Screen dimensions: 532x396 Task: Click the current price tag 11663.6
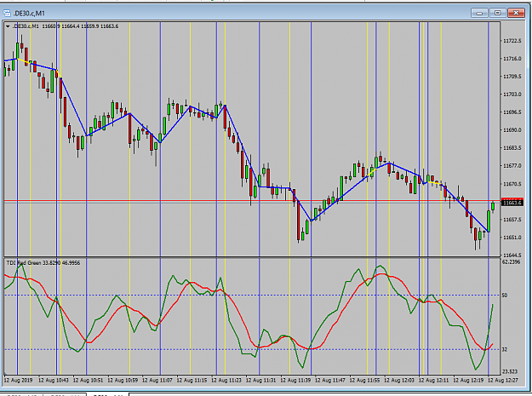click(x=512, y=203)
